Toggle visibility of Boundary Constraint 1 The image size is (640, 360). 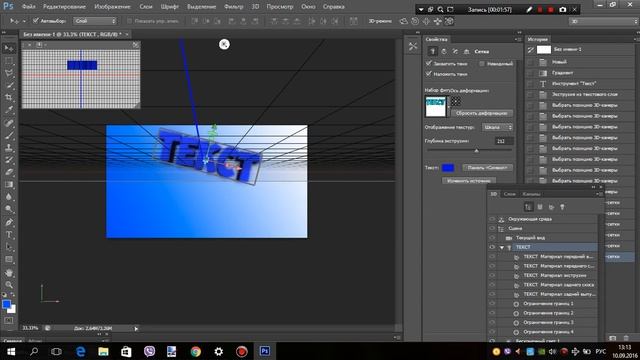pyautogui.click(x=492, y=304)
